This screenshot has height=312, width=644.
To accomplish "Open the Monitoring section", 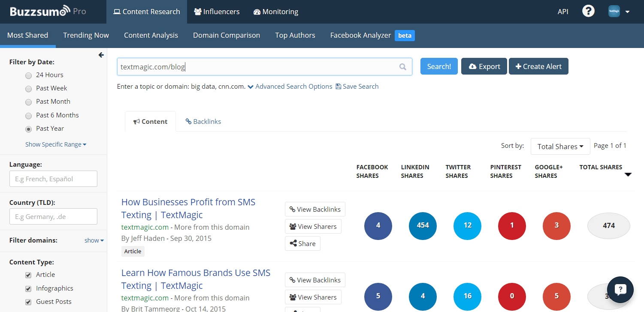I will click(276, 12).
